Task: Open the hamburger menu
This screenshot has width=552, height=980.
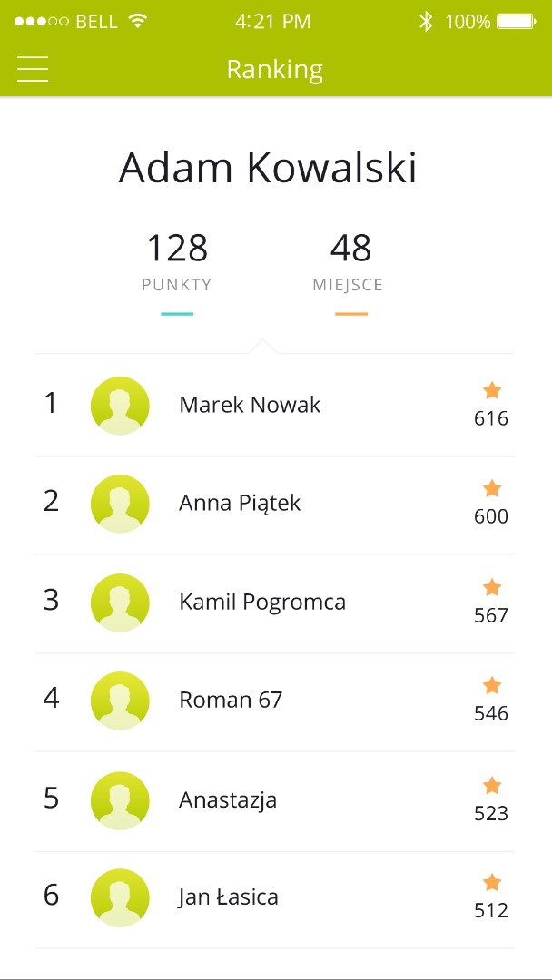Action: [x=33, y=69]
